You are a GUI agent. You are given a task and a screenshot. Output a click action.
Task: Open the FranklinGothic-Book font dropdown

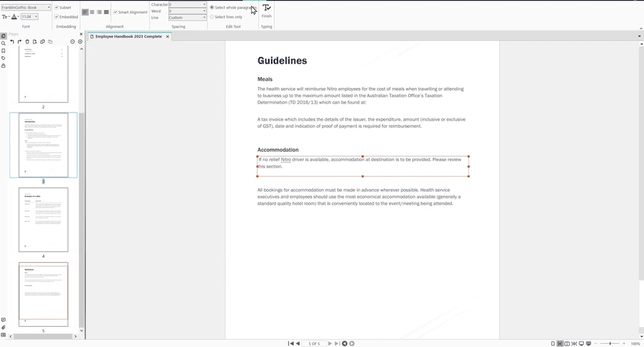point(26,8)
